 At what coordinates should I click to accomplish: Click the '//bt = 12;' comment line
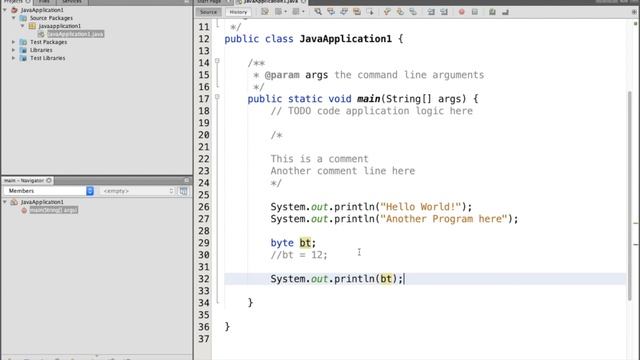(299, 255)
